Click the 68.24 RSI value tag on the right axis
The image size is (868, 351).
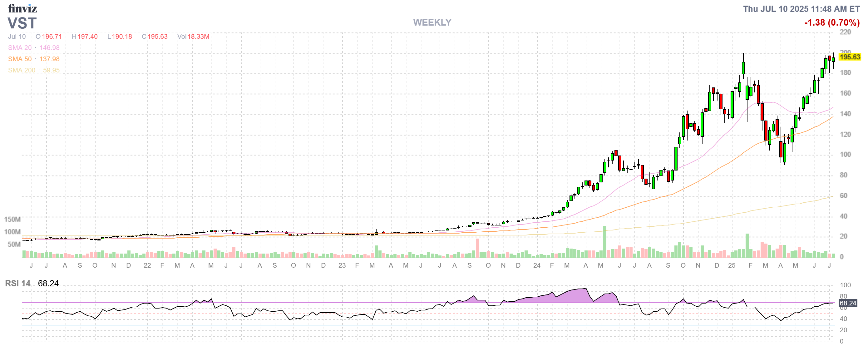[x=848, y=303]
